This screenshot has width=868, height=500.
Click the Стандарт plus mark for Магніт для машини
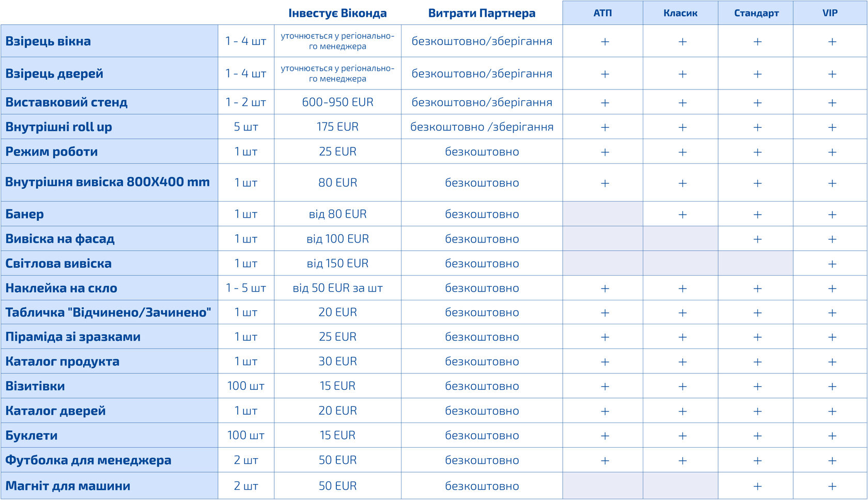tap(757, 486)
